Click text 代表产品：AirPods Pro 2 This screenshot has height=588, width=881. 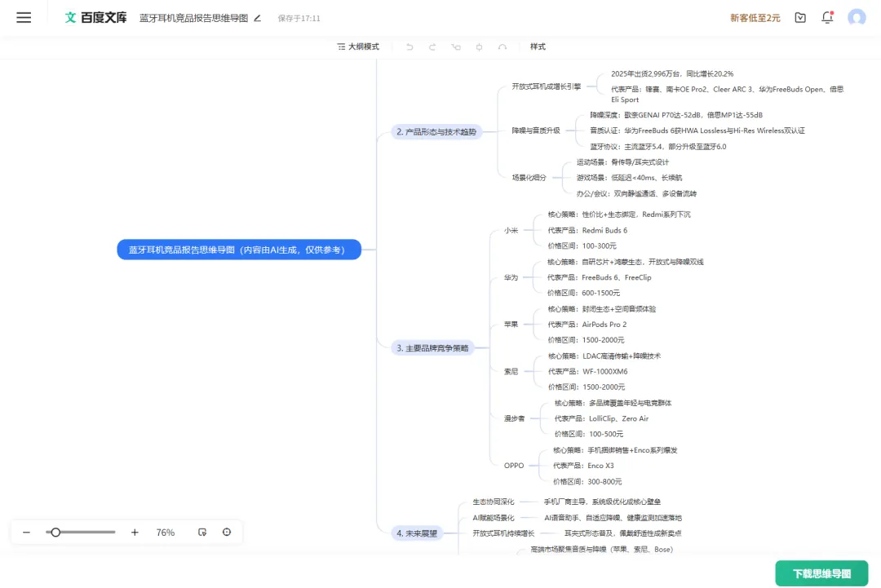(x=587, y=325)
